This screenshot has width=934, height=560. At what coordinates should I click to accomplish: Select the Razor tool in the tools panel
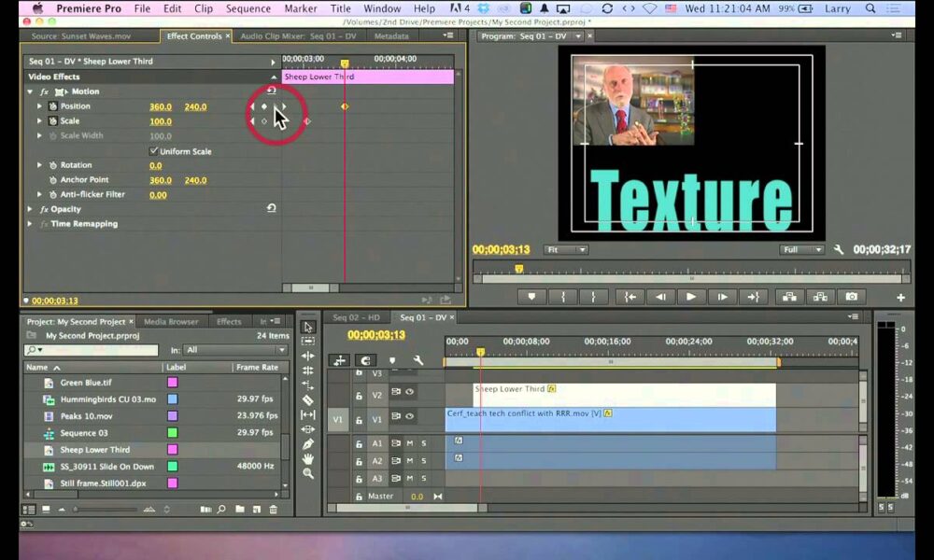tap(308, 400)
